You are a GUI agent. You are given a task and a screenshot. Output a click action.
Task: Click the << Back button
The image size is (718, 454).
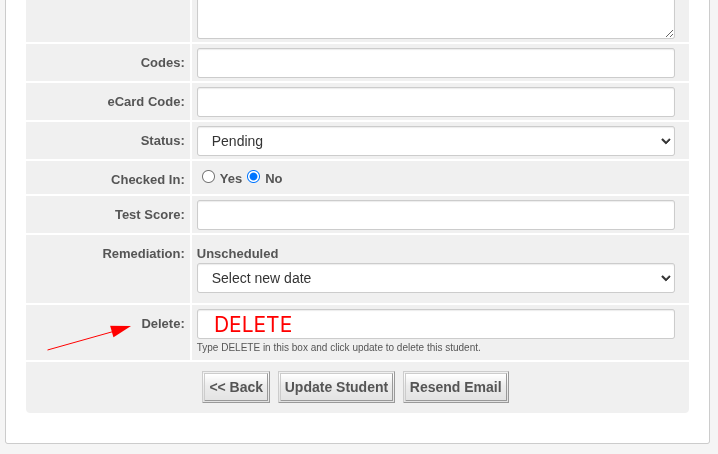coord(236,387)
